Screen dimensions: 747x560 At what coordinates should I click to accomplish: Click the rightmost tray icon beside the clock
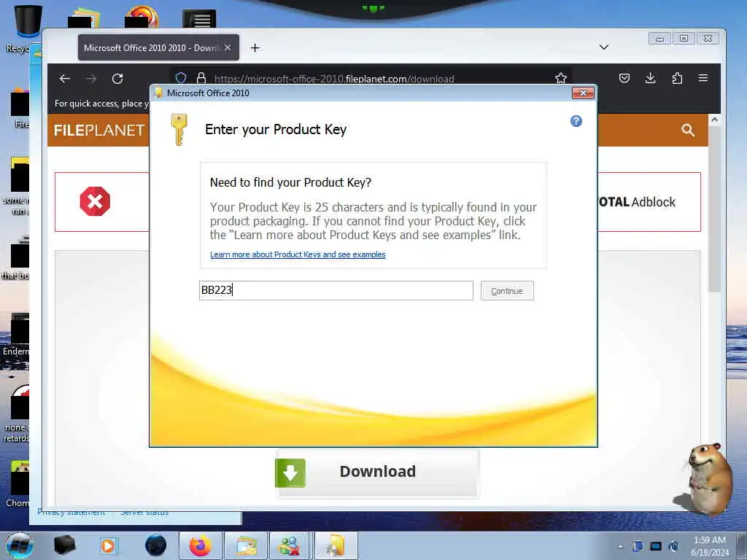click(673, 547)
